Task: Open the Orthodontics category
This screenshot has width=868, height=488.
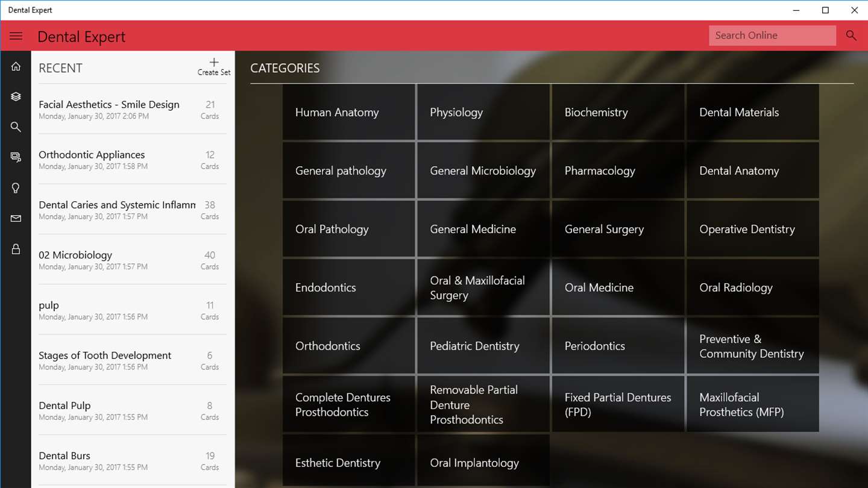Action: tap(348, 346)
